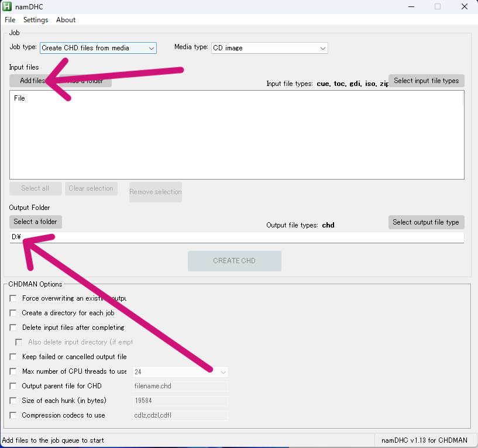This screenshot has height=448, width=478.
Task: Click the Remove selection button
Action: [156, 192]
